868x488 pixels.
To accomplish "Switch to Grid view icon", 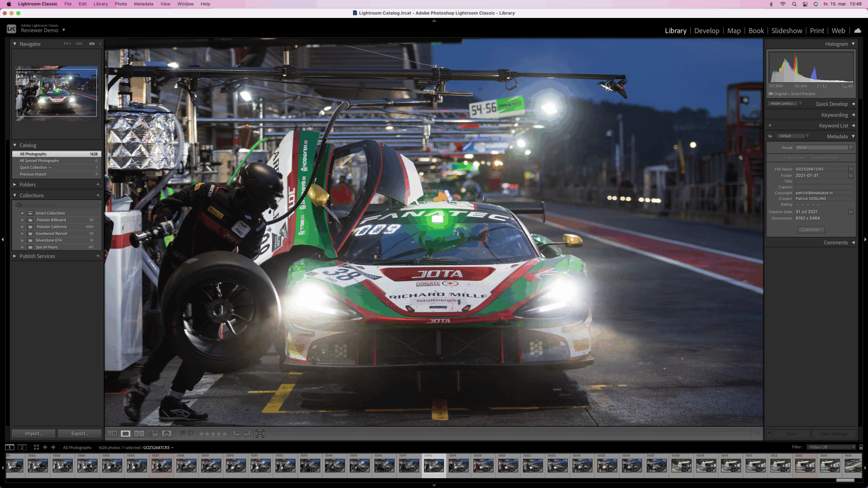I will click(112, 433).
